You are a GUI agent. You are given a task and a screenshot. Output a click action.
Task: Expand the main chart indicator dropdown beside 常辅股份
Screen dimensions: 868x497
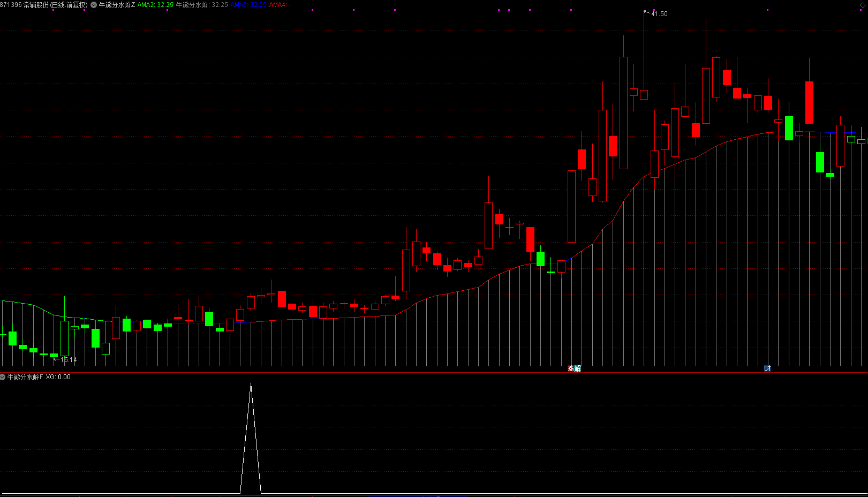[x=94, y=5]
